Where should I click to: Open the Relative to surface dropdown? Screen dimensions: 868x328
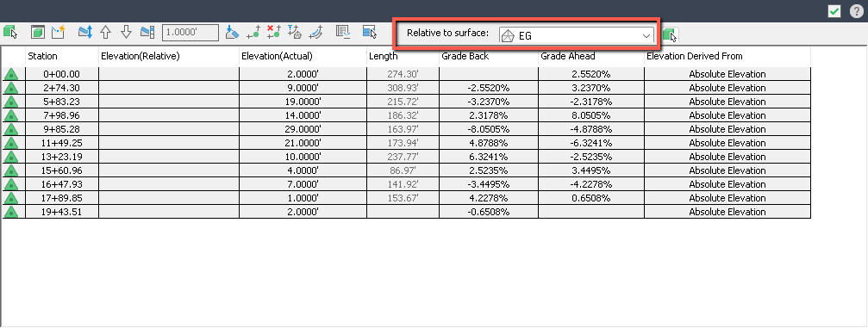pyautogui.click(x=577, y=35)
